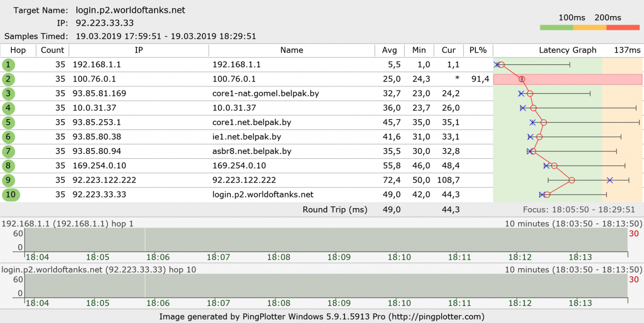Image resolution: width=644 pixels, height=323 pixels.
Task: Click the Count column header
Action: click(x=52, y=50)
